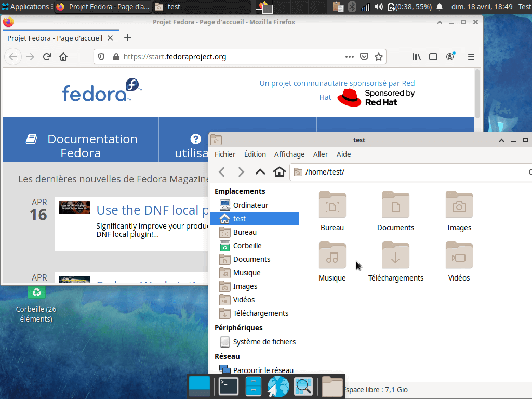Select the Vidéos folder icon

pyautogui.click(x=459, y=255)
